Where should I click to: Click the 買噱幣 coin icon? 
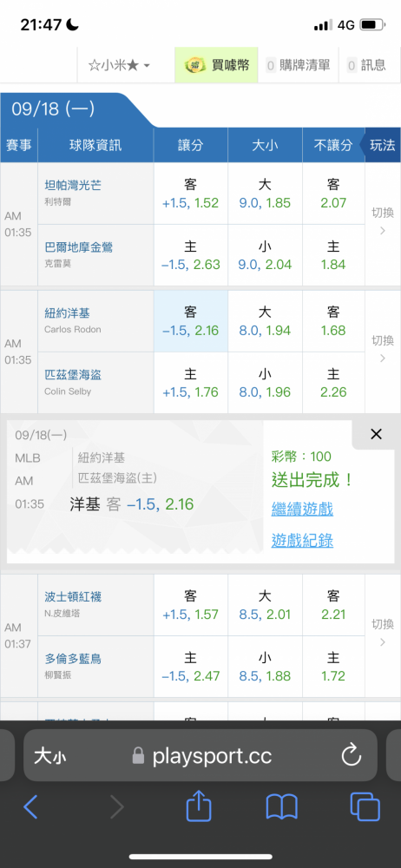(195, 65)
